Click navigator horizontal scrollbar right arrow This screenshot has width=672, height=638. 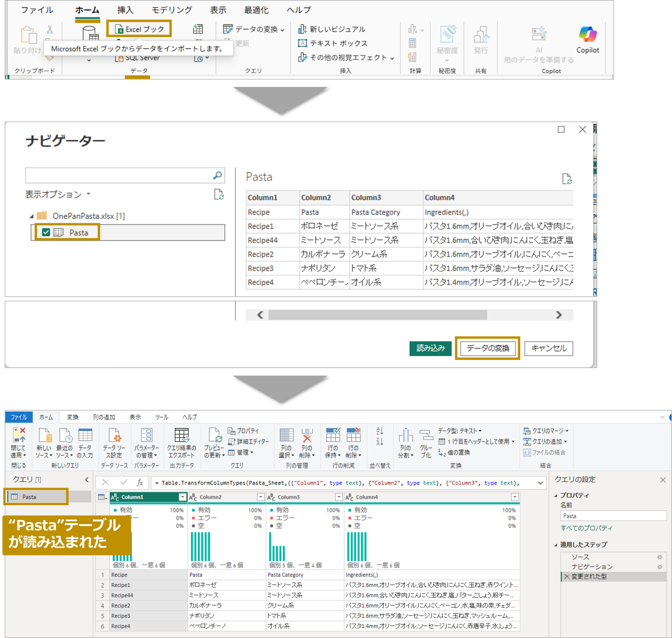559,315
